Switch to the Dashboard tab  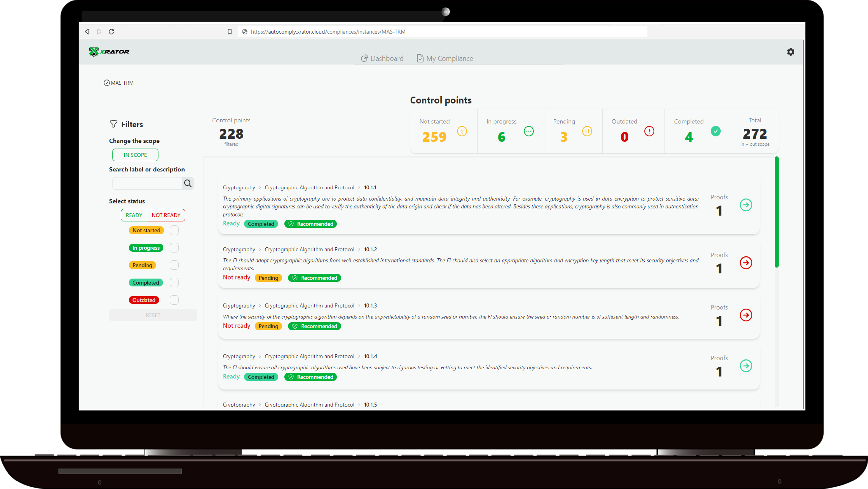pos(387,58)
